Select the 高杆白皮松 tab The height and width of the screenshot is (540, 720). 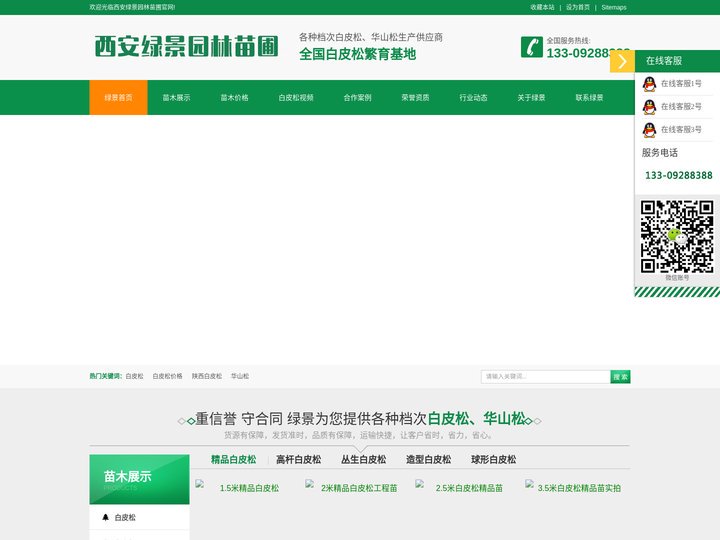click(x=298, y=459)
